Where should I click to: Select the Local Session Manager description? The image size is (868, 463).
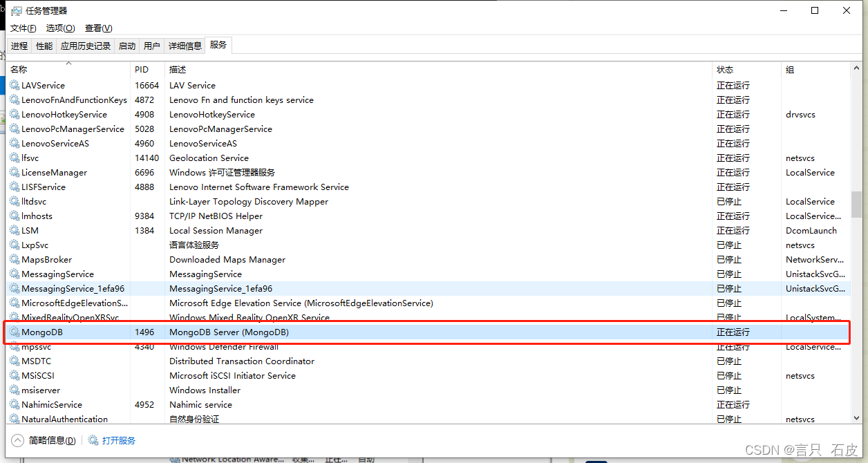[x=216, y=230]
